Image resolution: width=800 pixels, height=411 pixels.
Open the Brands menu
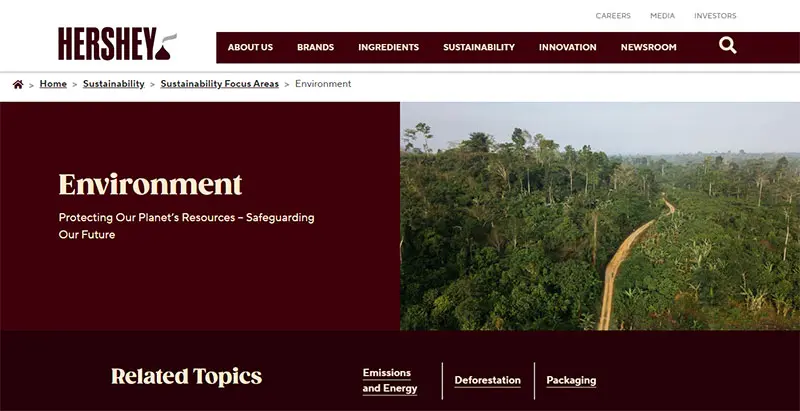315,47
